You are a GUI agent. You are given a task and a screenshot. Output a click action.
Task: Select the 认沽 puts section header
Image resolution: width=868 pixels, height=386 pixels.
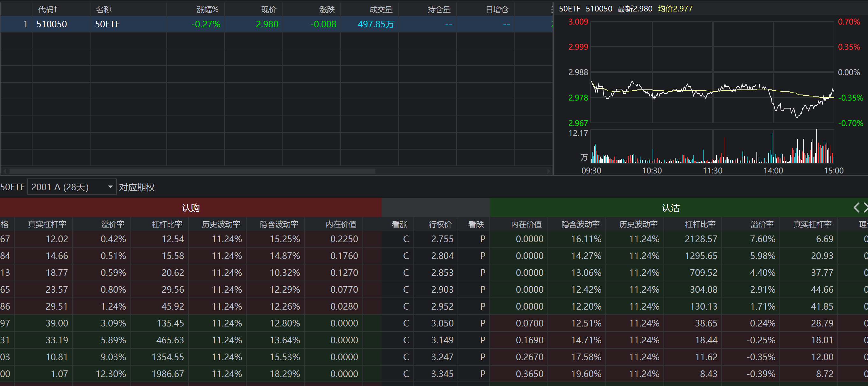click(670, 208)
